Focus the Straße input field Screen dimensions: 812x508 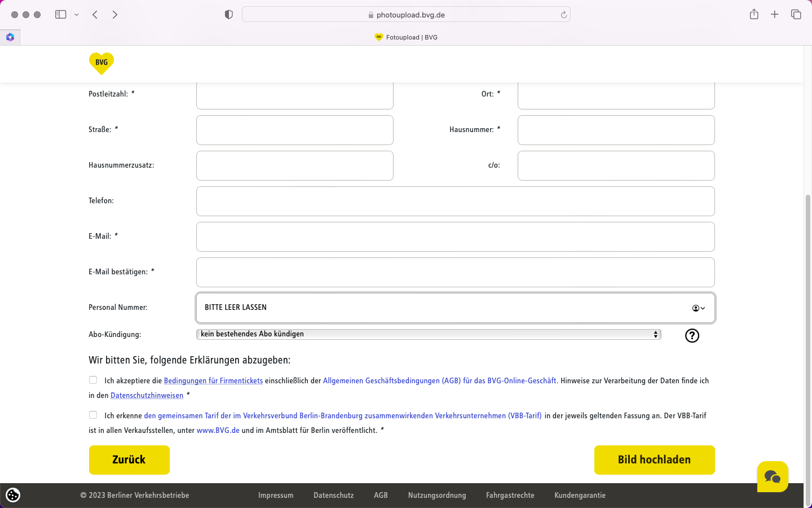295,130
